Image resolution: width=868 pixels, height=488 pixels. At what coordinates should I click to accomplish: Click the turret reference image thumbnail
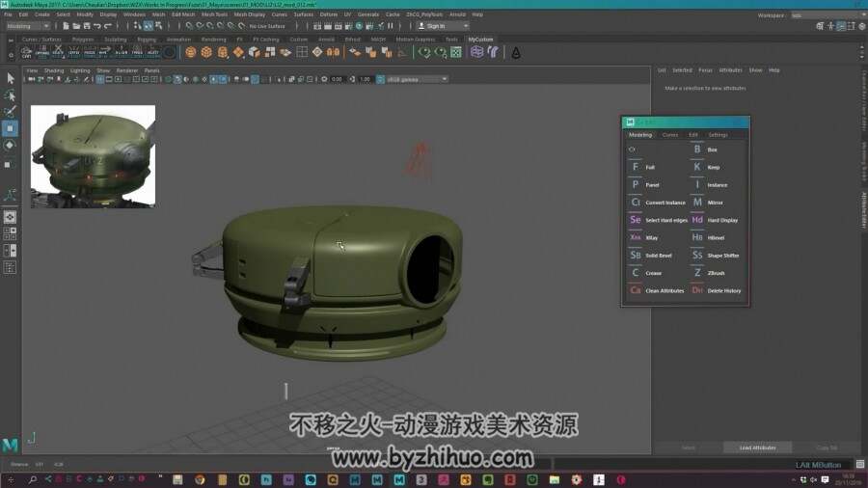(x=93, y=156)
